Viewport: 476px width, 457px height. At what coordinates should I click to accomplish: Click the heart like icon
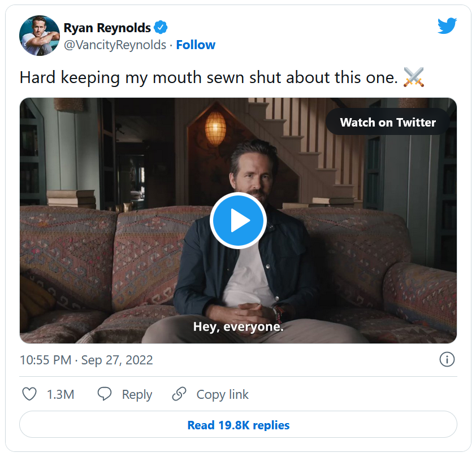pos(29,394)
